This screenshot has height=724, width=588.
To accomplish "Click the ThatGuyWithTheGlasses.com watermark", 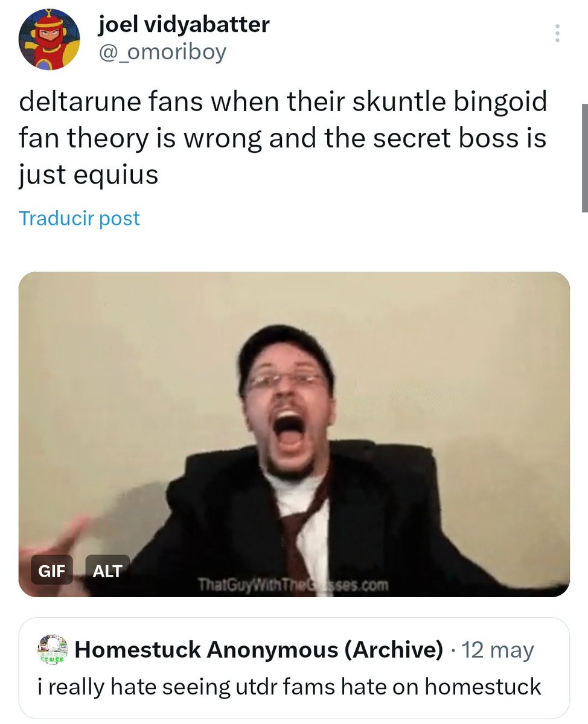I will tap(293, 585).
